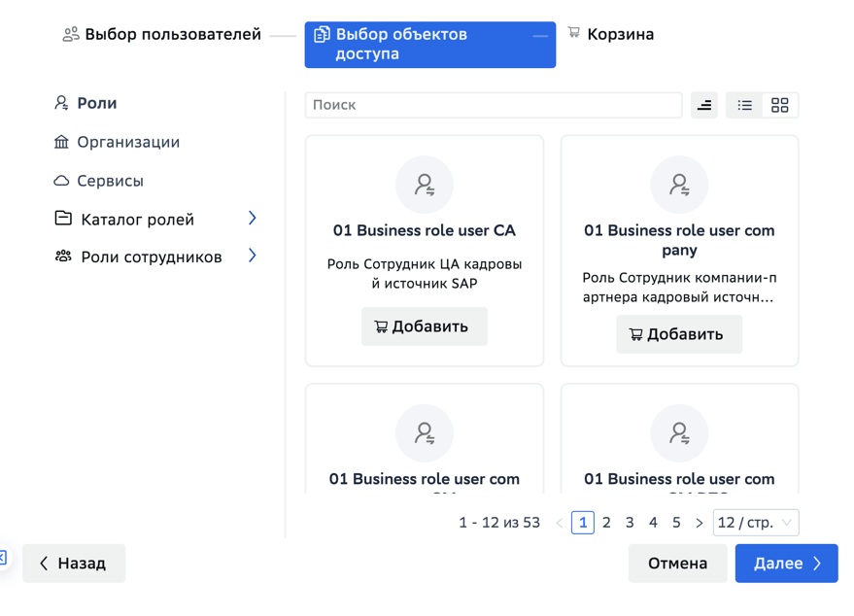Open Сервисы section in the sidebar
This screenshot has width=854, height=616.
click(x=98, y=181)
